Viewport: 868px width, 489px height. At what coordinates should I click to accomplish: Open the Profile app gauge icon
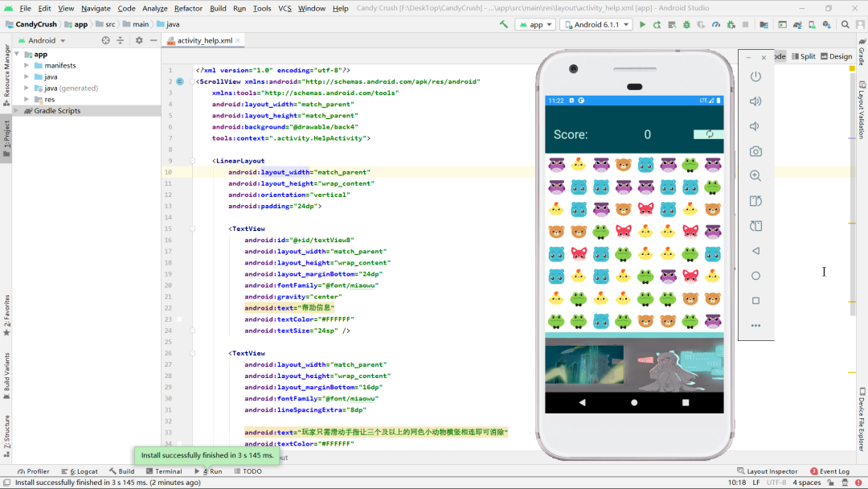[x=716, y=24]
